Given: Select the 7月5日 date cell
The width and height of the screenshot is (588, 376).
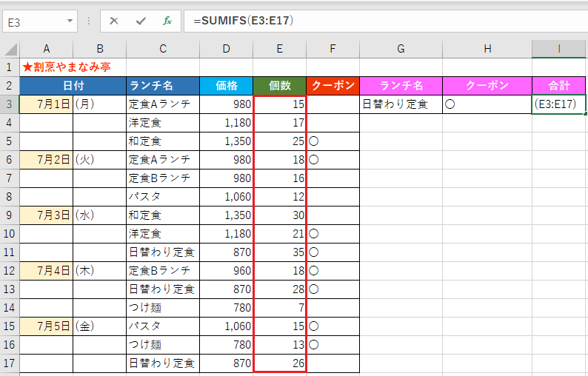Looking at the screenshot, I should coord(47,326).
